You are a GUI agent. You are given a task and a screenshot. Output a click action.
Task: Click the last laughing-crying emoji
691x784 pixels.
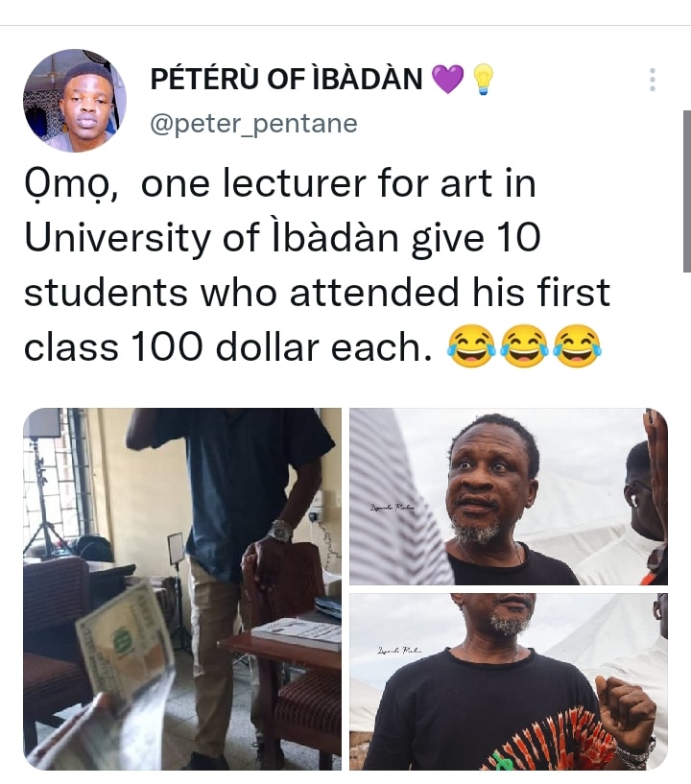pos(578,346)
